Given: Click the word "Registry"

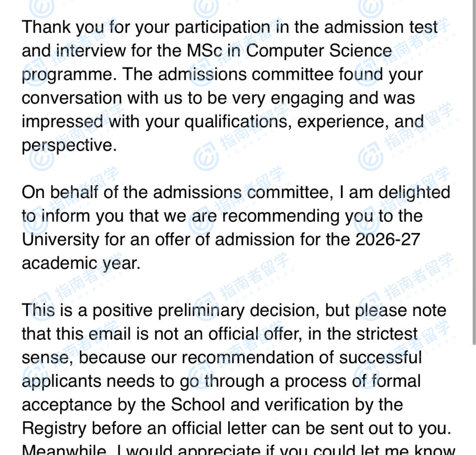Looking at the screenshot, I should pyautogui.click(x=54, y=429).
